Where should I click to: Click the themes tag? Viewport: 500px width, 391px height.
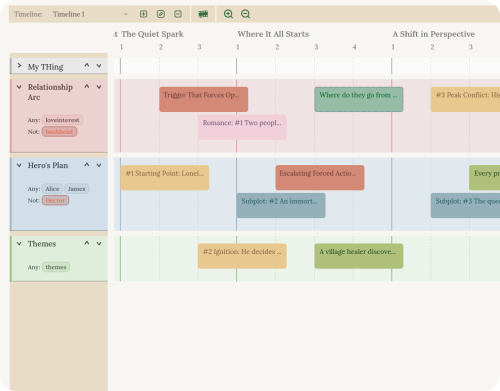[56, 267]
